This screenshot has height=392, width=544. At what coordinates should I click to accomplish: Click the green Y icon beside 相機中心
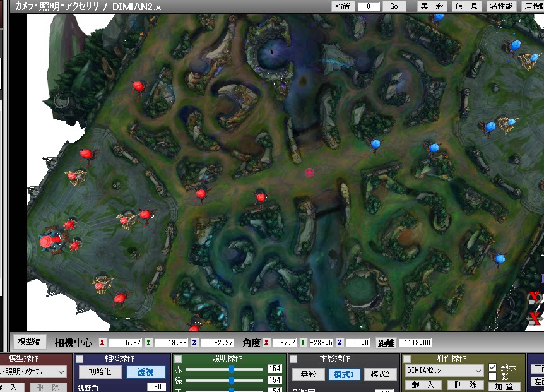[148, 343]
